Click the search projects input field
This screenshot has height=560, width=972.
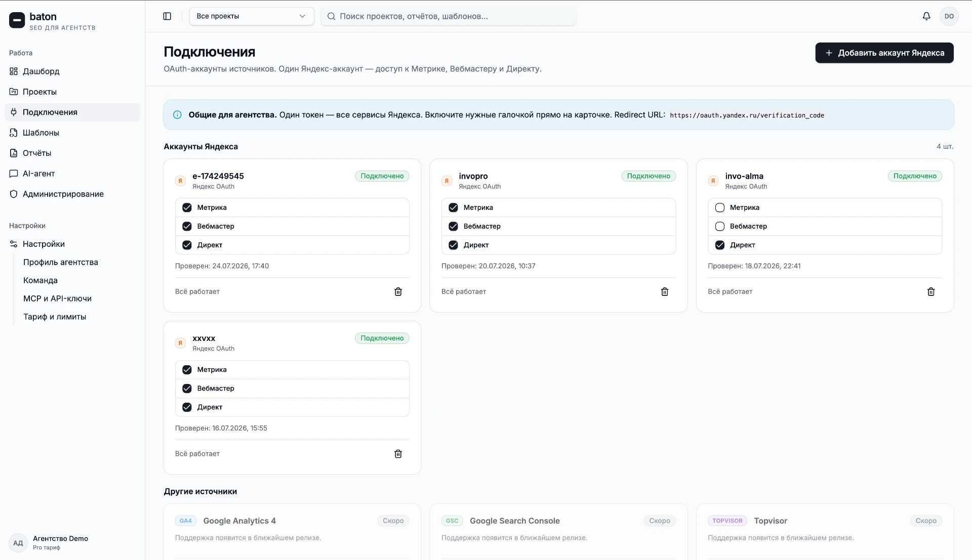[448, 16]
